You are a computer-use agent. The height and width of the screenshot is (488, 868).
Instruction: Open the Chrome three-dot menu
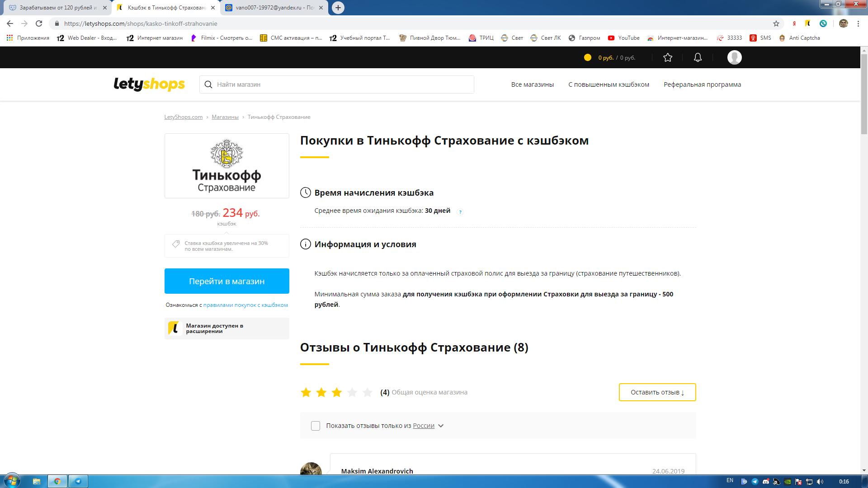(x=858, y=23)
